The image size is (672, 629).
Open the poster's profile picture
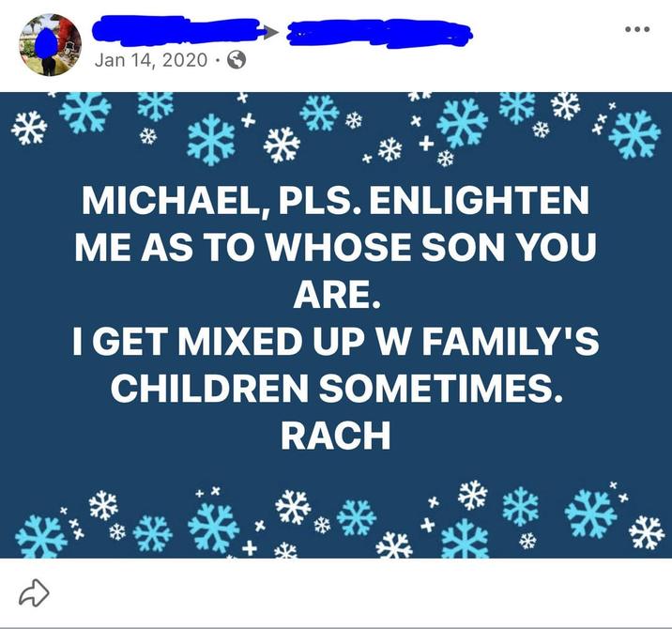click(x=50, y=45)
